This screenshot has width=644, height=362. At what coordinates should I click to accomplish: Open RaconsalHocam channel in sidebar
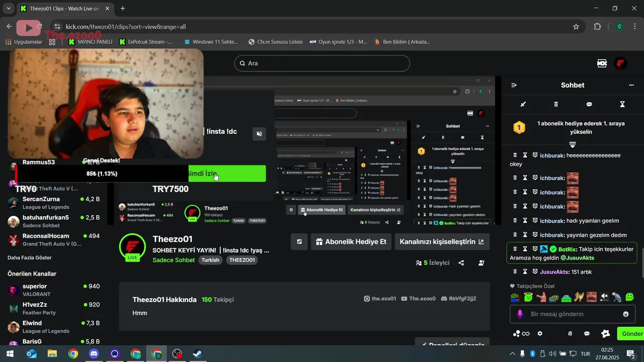point(54,239)
